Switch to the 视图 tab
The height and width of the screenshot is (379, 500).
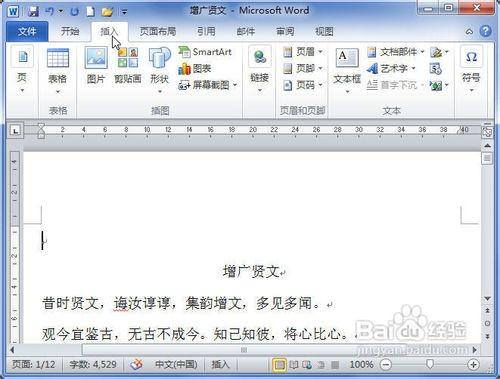pos(324,32)
